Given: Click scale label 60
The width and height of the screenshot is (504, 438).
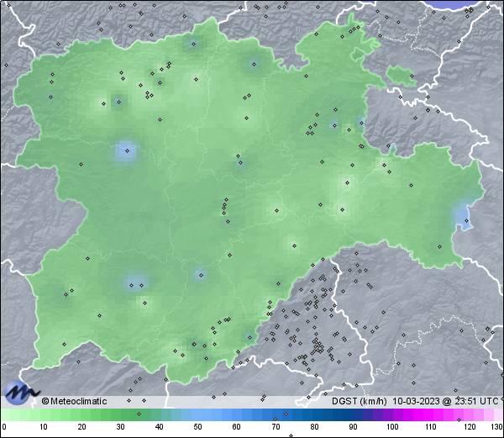Looking at the screenshot, I should pos(237,427).
